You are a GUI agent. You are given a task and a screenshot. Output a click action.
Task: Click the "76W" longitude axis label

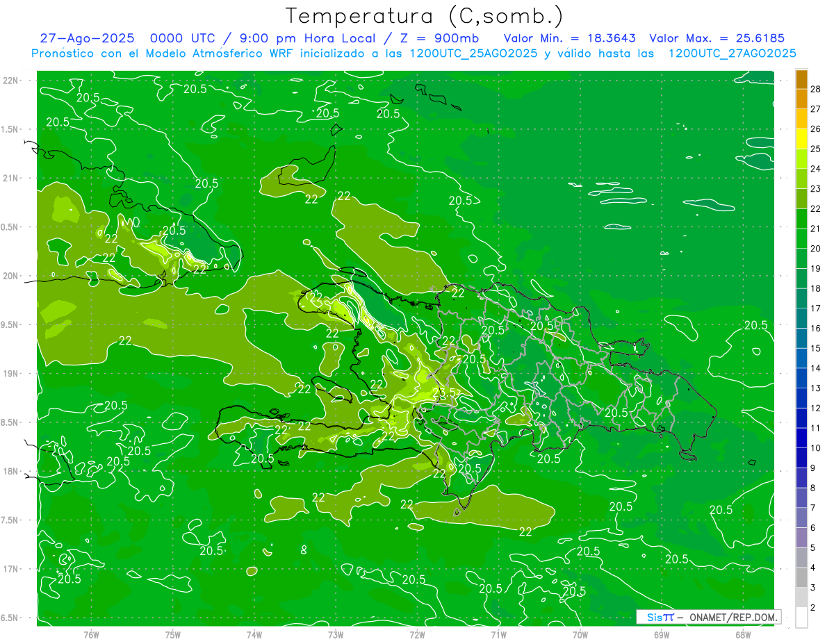tap(91, 635)
